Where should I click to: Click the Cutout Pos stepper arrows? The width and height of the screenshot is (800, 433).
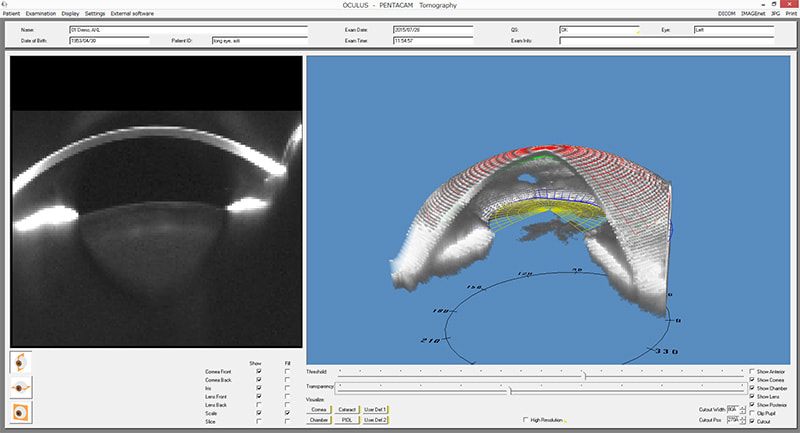click(x=742, y=420)
